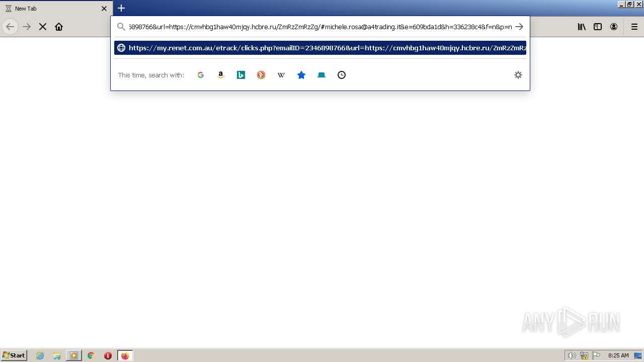Click the Show desktop tray button

coord(638,355)
